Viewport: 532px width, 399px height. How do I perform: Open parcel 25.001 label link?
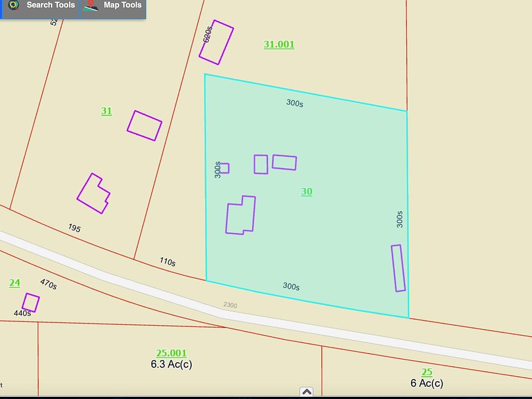(x=171, y=353)
